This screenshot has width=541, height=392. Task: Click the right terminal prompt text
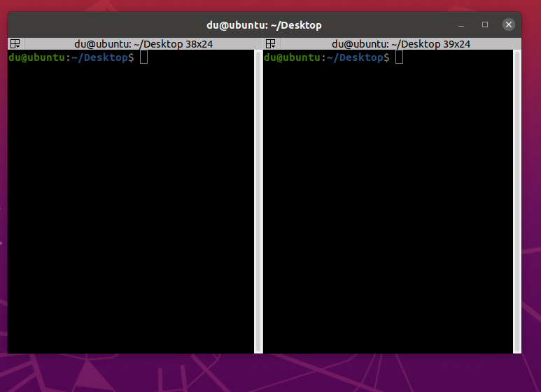pos(326,57)
